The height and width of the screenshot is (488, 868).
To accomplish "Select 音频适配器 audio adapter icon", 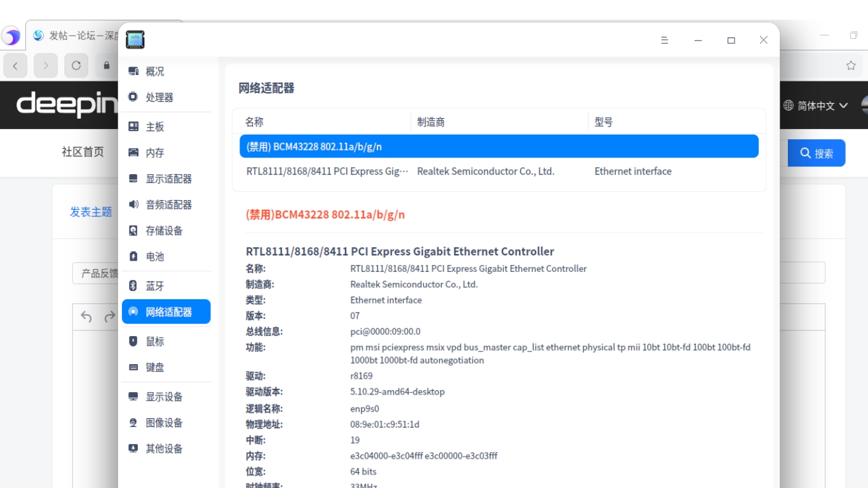I will (x=133, y=205).
